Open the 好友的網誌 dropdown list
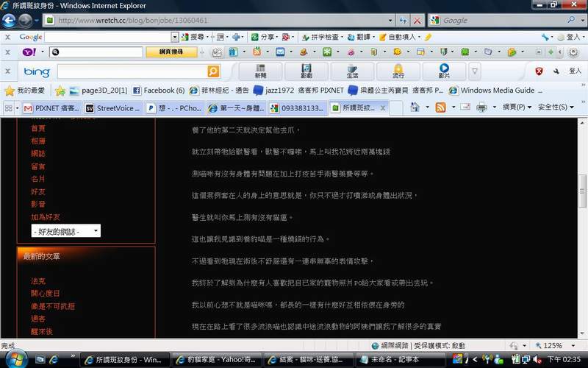Image resolution: width=588 pixels, height=368 pixels. (66, 231)
